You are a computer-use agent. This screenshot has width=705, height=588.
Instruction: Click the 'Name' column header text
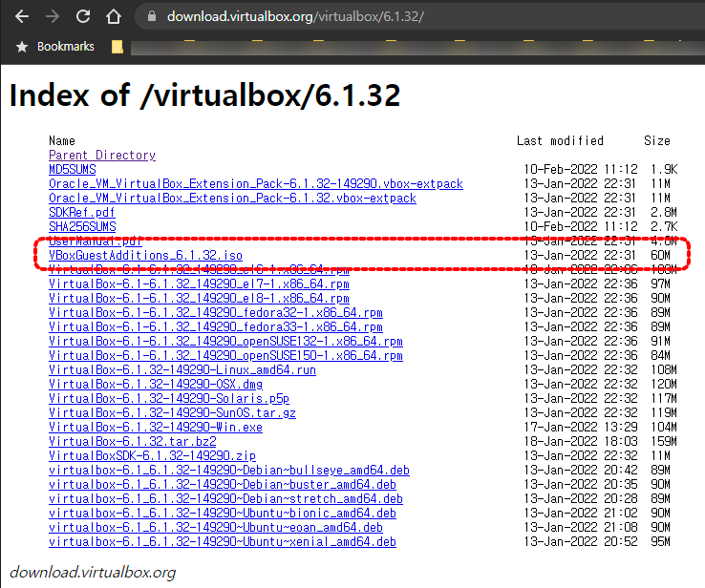pos(62,140)
